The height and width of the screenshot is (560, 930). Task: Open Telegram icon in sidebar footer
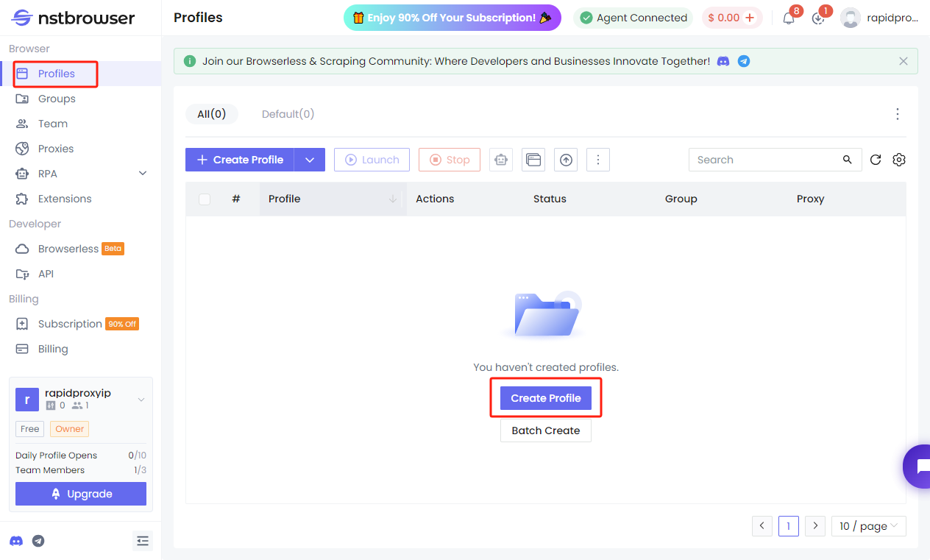38,541
